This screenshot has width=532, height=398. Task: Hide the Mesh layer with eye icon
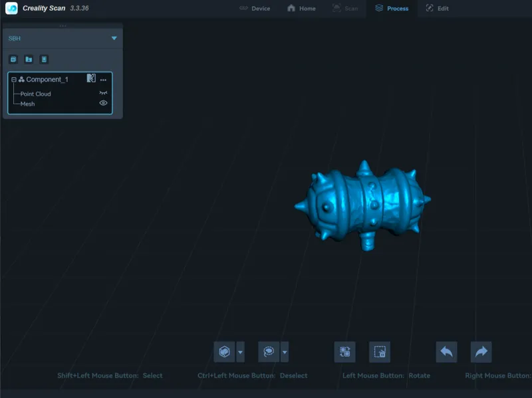103,103
